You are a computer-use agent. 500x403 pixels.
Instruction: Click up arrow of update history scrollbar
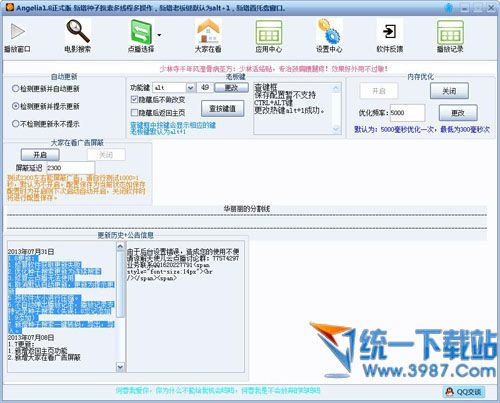click(x=120, y=246)
